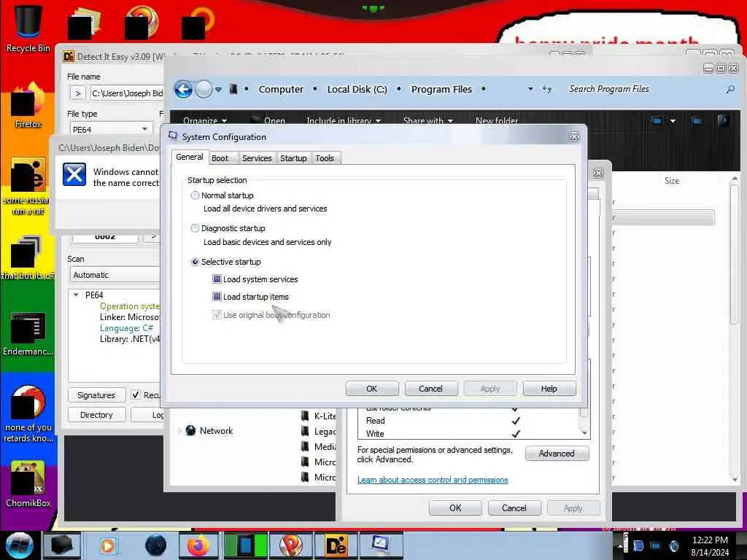Open recent pages dropdown beside navigation arrows
747x560 pixels.
pos(218,90)
